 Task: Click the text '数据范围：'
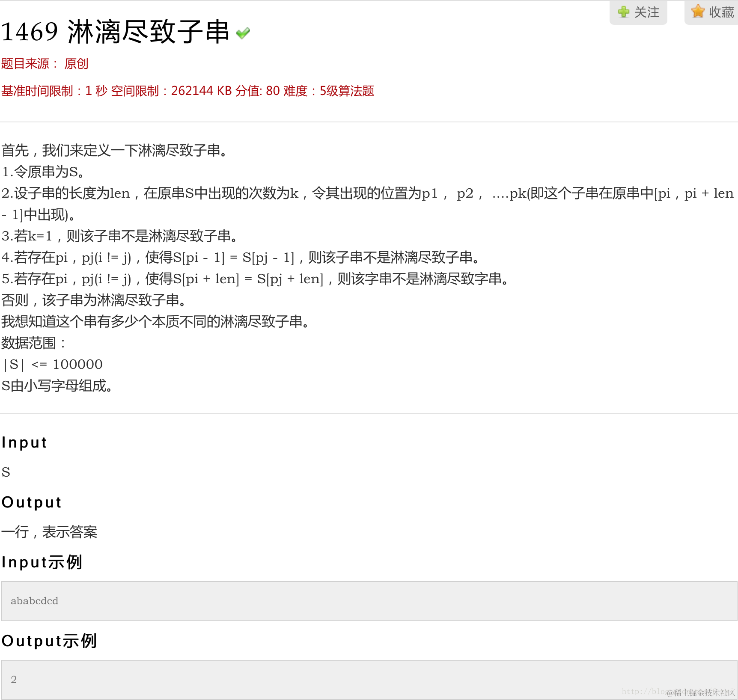point(34,343)
